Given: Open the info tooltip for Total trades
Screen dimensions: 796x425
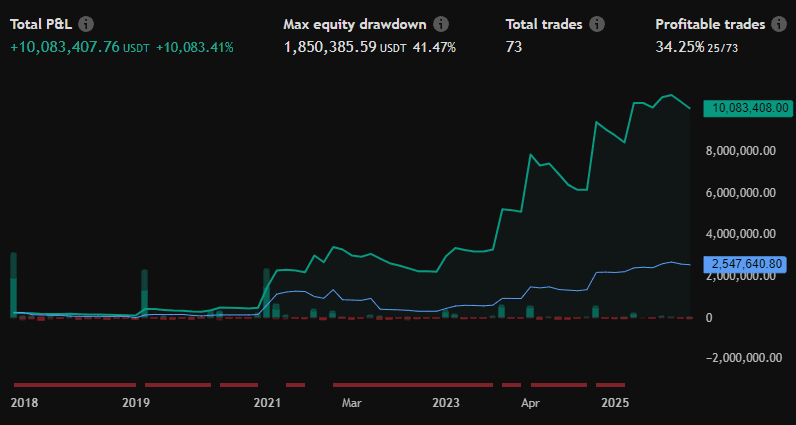Looking at the screenshot, I should coord(597,24).
